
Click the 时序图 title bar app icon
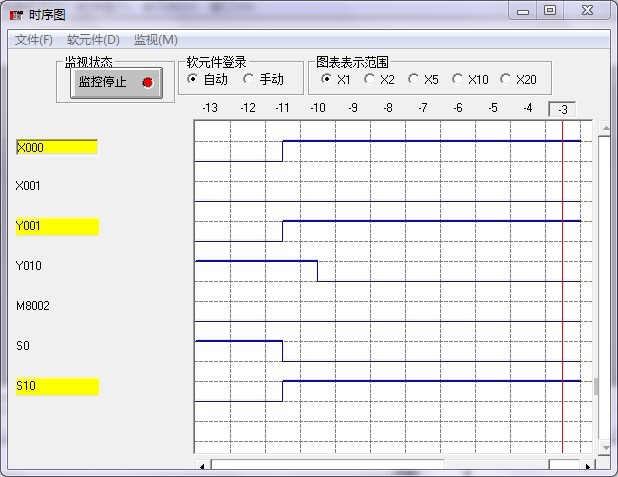coord(16,12)
